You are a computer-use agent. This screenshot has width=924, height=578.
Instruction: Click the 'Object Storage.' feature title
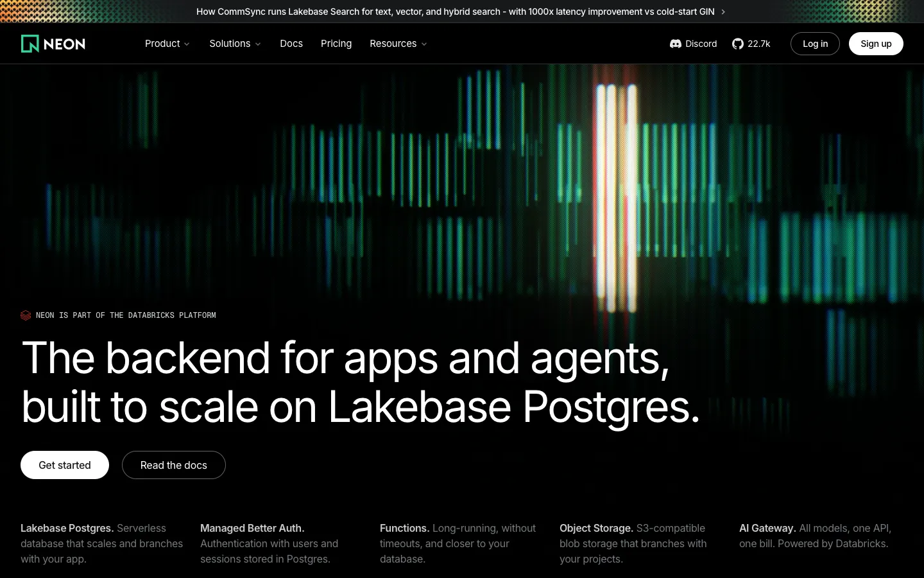click(597, 528)
